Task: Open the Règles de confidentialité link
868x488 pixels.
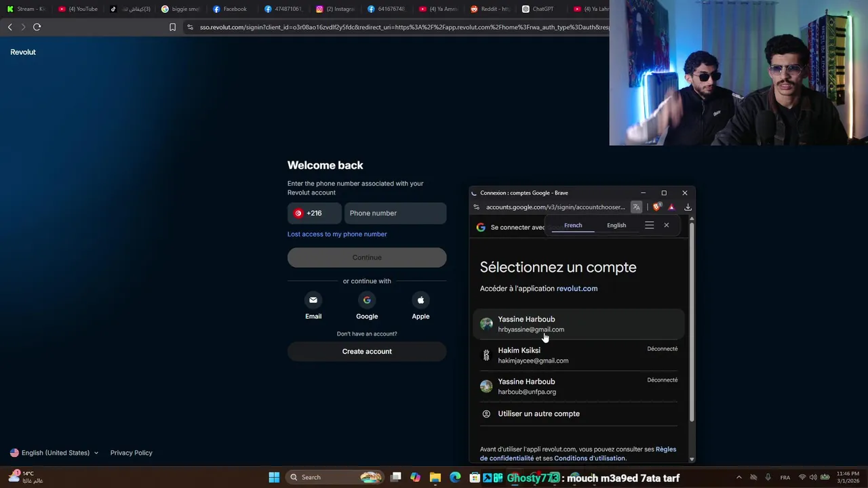Action: pos(578,453)
